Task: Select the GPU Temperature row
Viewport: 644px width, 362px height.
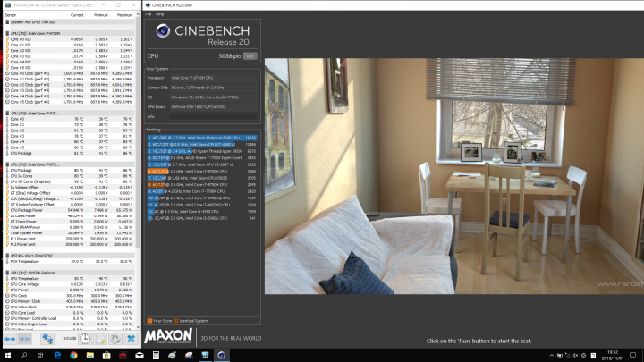Action: click(69, 278)
